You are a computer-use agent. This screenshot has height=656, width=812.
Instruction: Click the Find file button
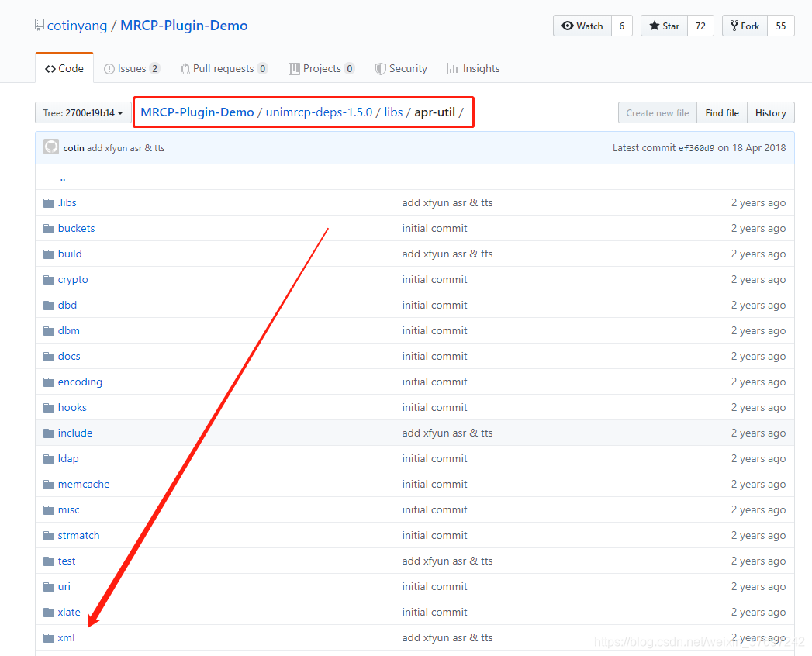(x=722, y=113)
